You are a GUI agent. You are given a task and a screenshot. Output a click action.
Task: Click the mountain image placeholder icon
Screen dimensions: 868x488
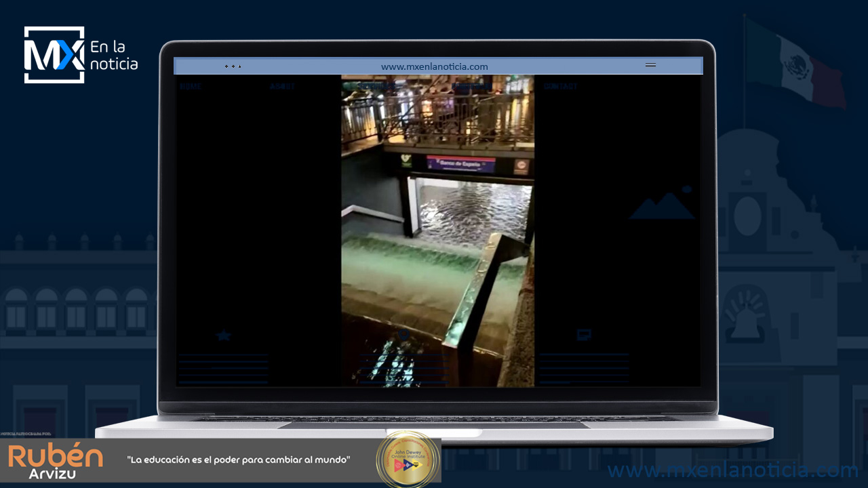(662, 203)
